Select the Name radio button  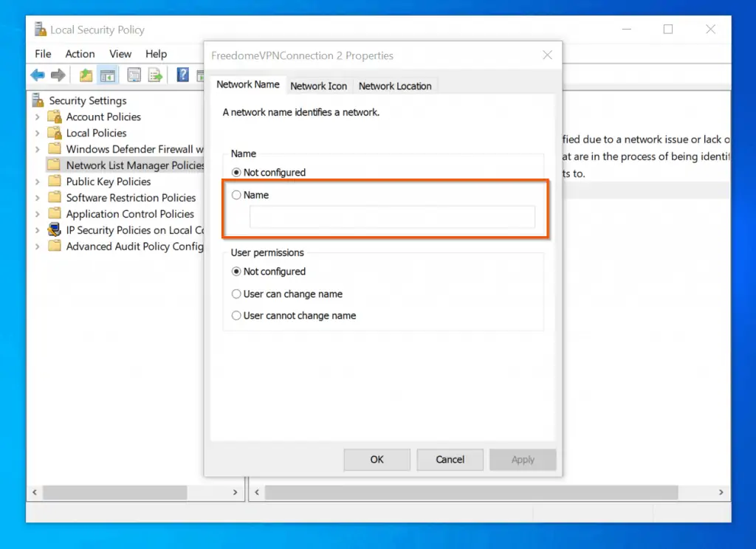pos(237,196)
